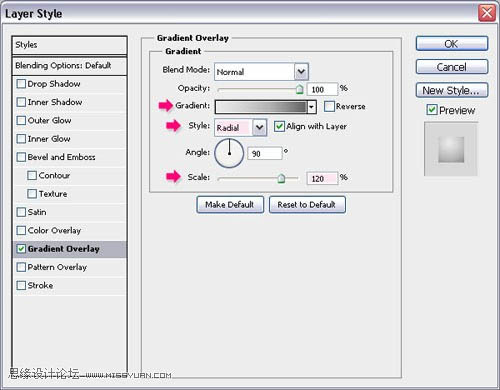Click the Angle value field
The image size is (500, 390).
(265, 153)
